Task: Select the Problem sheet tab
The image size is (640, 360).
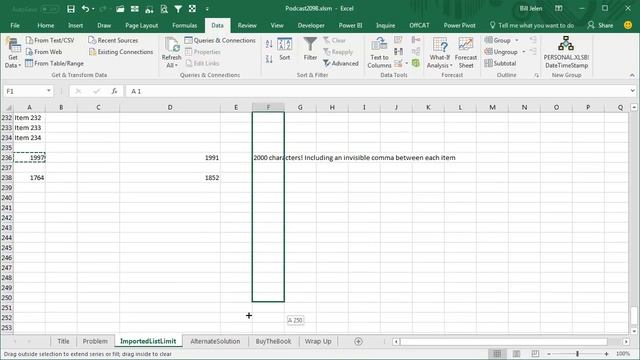Action: coord(95,341)
